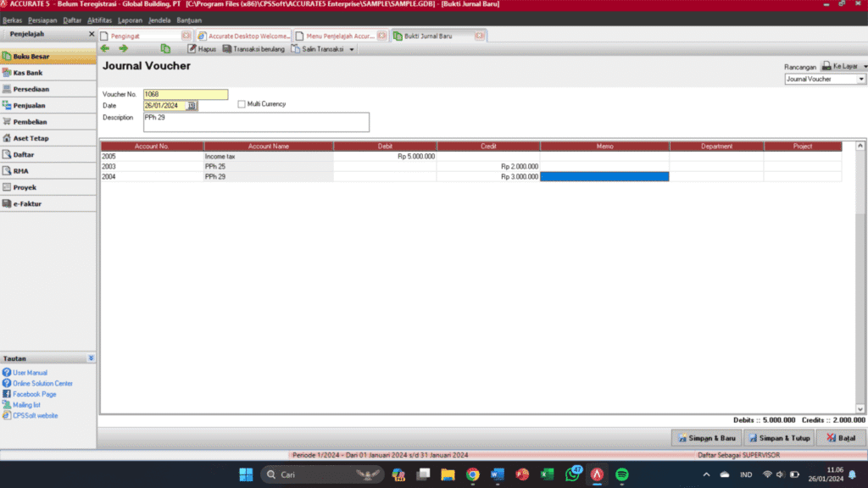Image resolution: width=868 pixels, height=488 pixels.
Task: Launch Spotify from the Windows taskbar
Action: [621, 474]
